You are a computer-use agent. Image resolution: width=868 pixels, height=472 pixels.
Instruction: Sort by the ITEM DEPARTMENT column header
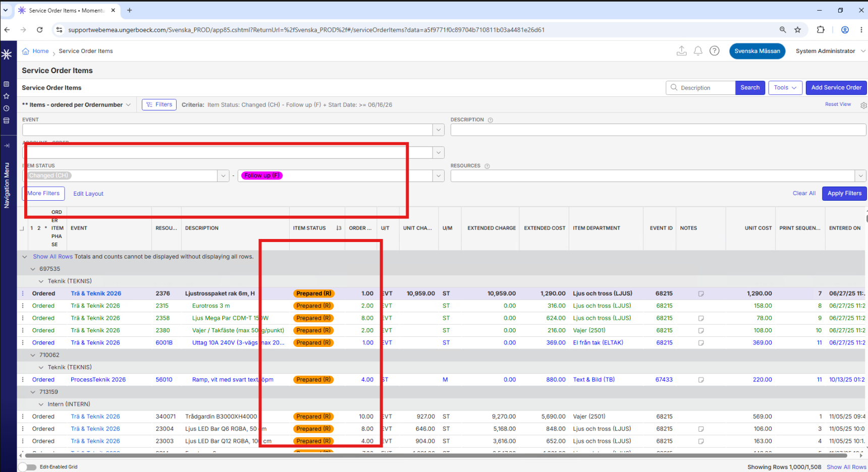pyautogui.click(x=596, y=228)
